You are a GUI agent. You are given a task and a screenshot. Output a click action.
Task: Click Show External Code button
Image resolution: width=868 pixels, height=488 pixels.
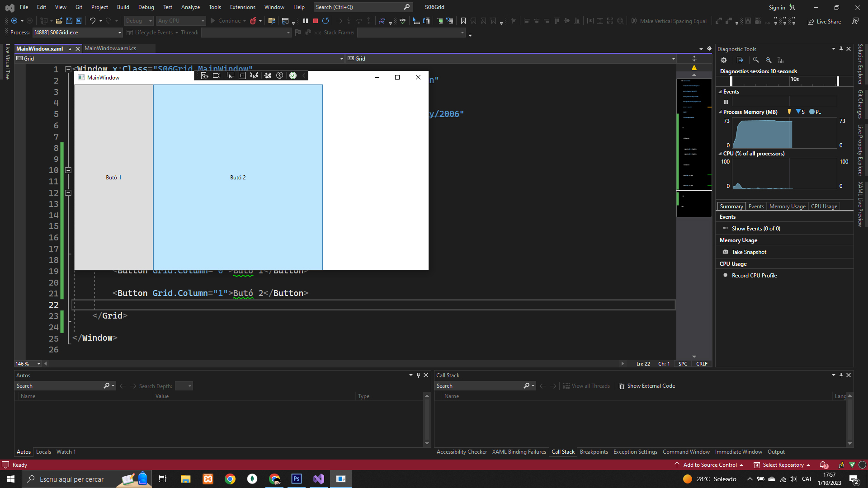(x=647, y=386)
